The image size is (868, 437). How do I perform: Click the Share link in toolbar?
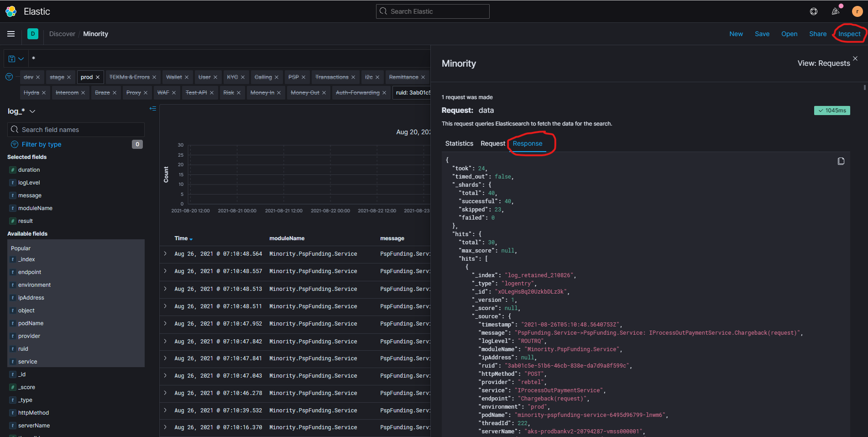click(x=818, y=34)
